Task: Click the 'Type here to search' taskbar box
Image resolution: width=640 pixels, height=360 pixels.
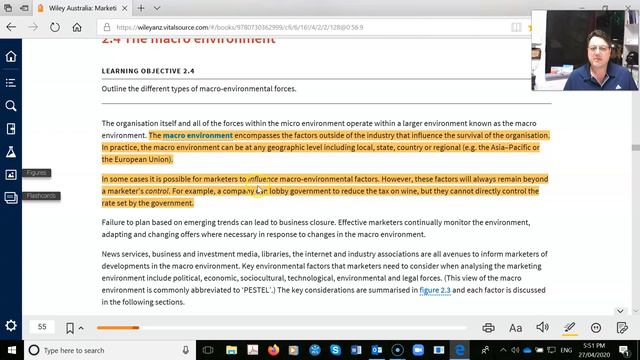Action: click(x=109, y=350)
